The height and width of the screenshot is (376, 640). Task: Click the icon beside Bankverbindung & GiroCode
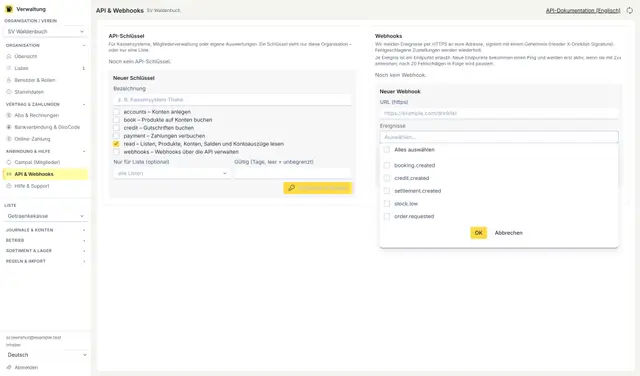(9, 127)
